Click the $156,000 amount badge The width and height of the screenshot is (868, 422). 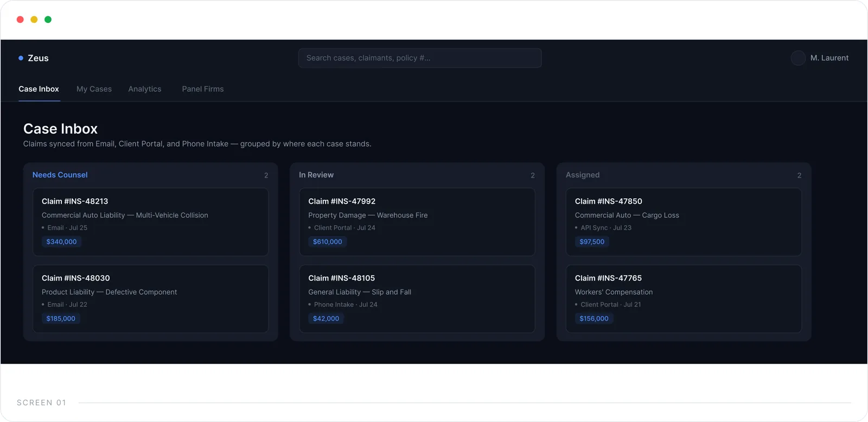pos(594,319)
